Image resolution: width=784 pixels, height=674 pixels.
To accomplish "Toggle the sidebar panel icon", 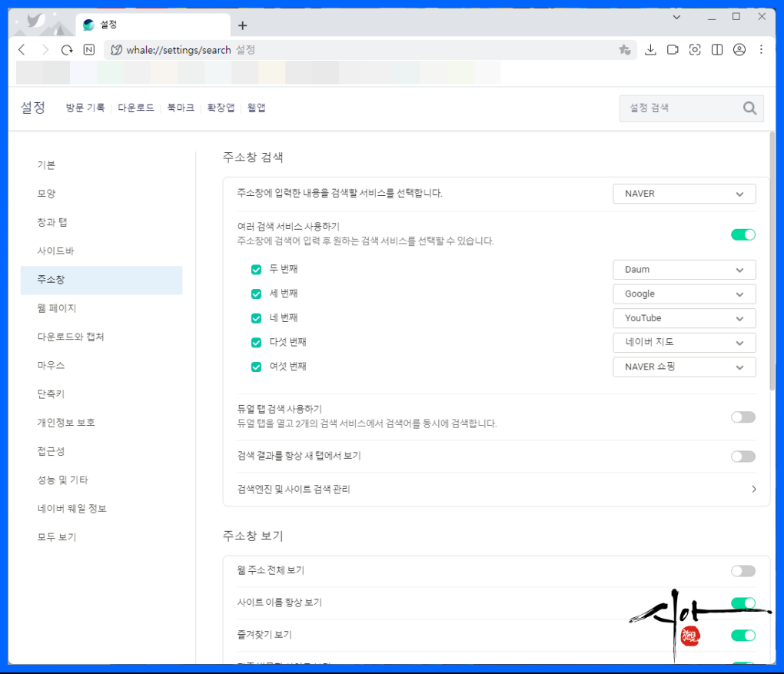I will tap(717, 49).
